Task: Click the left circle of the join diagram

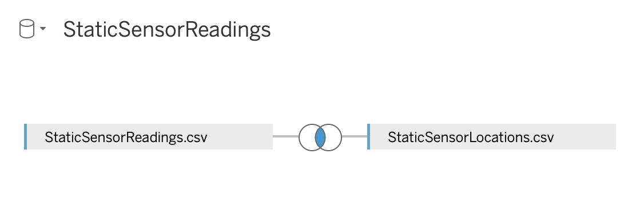Action: 307,137
